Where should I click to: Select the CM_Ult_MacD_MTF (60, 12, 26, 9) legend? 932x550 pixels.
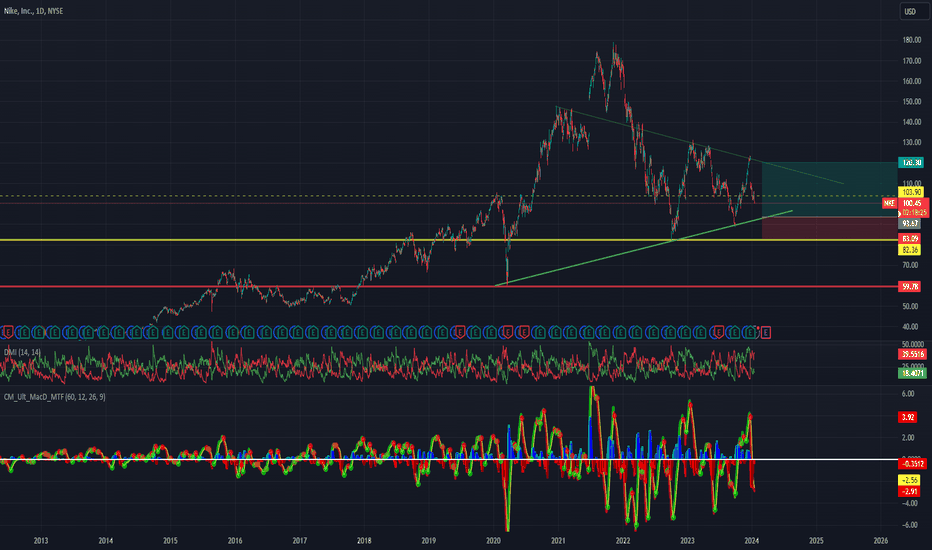coord(55,397)
